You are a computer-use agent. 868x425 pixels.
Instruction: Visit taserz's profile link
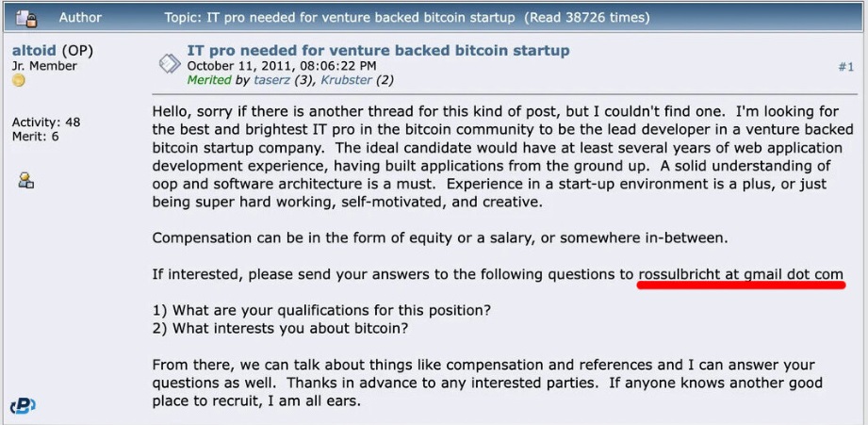273,80
